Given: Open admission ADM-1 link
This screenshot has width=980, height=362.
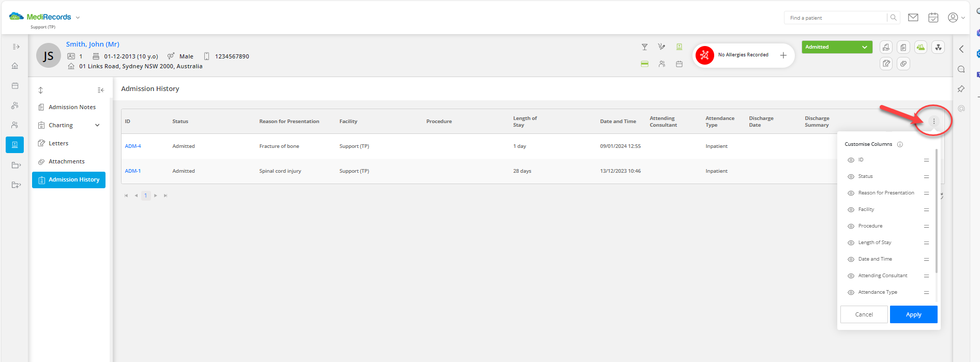Looking at the screenshot, I should coord(133,171).
